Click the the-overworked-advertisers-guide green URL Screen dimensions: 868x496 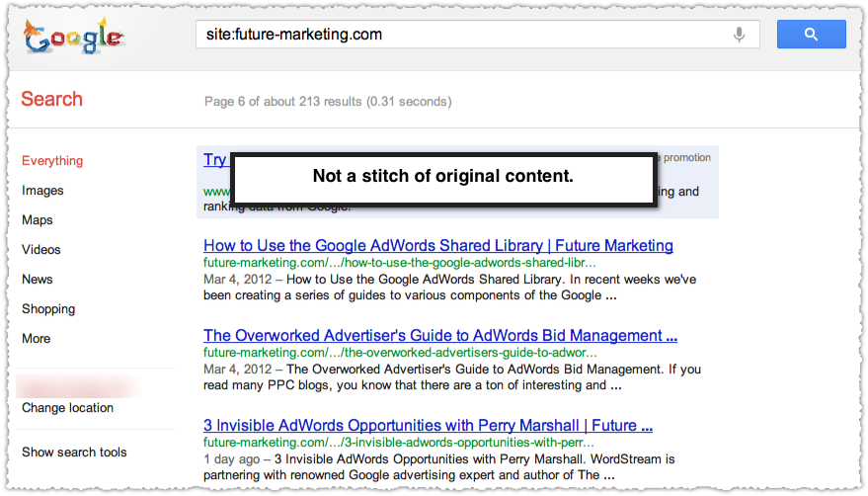pyautogui.click(x=400, y=353)
